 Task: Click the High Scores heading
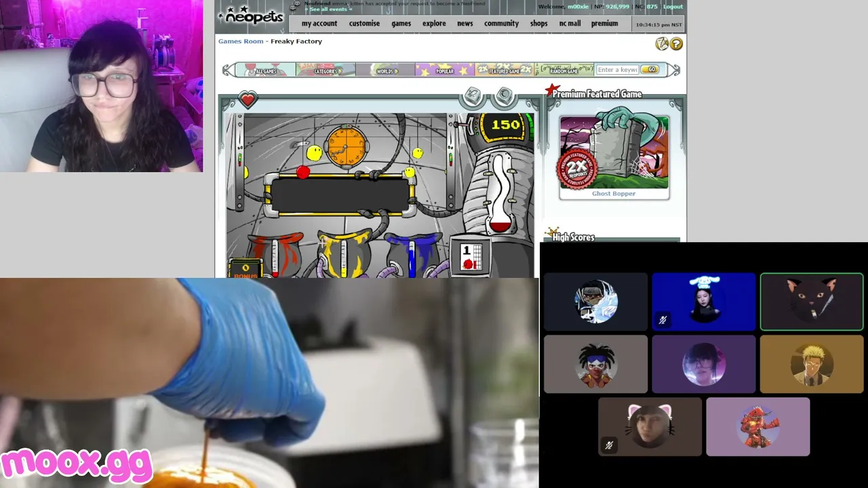coord(573,237)
